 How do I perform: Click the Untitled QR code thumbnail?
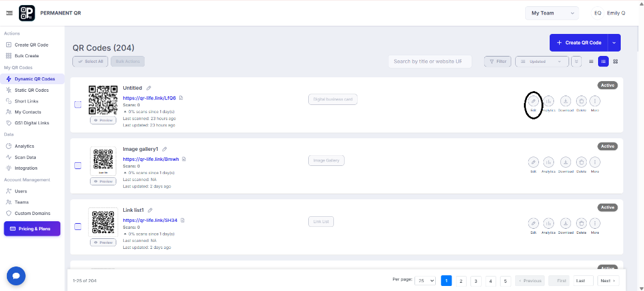(103, 100)
